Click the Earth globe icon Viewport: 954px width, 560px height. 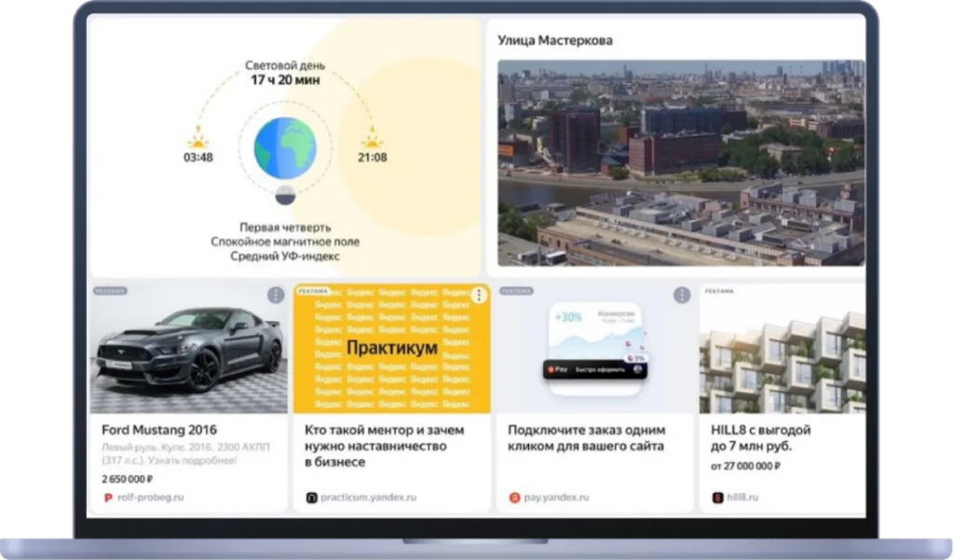285,146
